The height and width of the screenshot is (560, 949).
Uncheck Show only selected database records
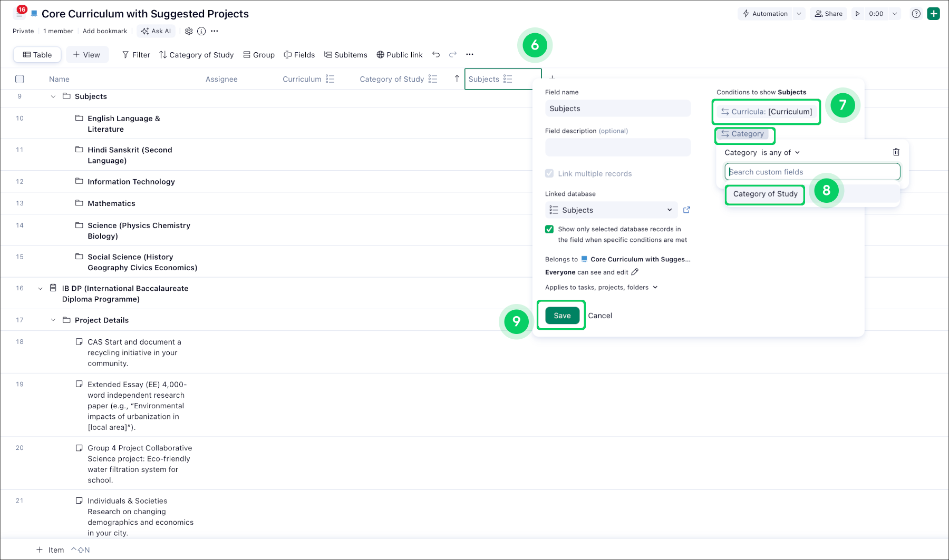point(549,229)
